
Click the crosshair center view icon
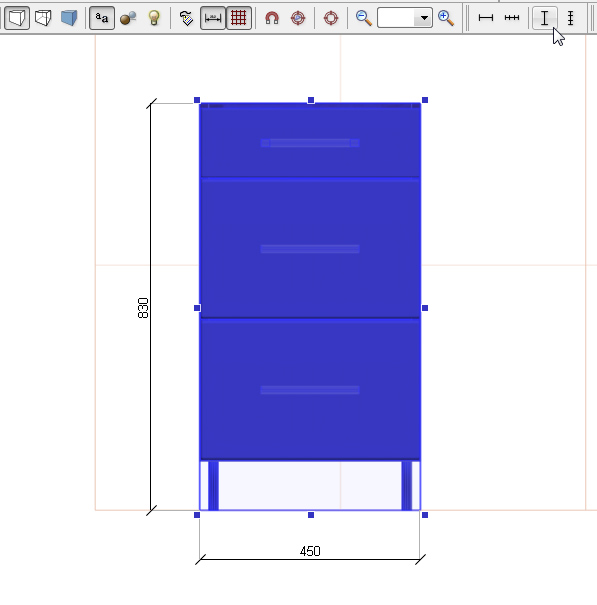pos(331,18)
